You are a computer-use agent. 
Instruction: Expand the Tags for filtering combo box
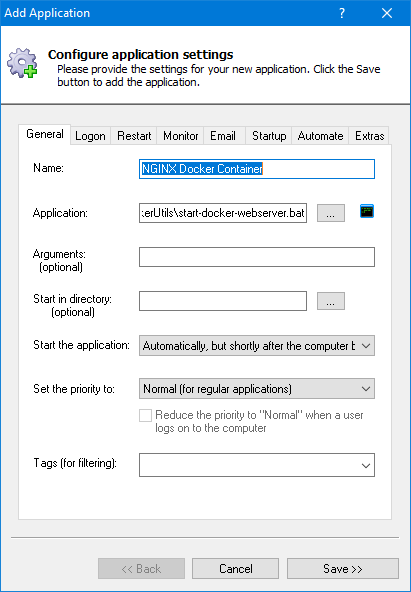257,465
